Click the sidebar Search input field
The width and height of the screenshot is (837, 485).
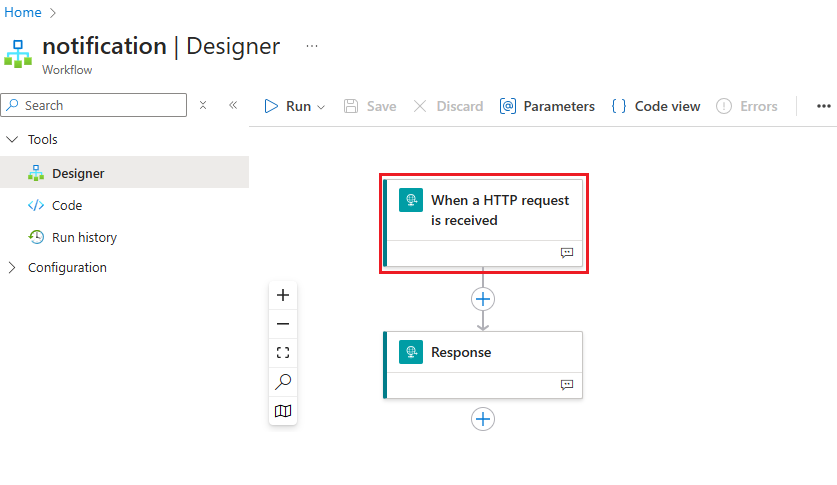pos(100,105)
